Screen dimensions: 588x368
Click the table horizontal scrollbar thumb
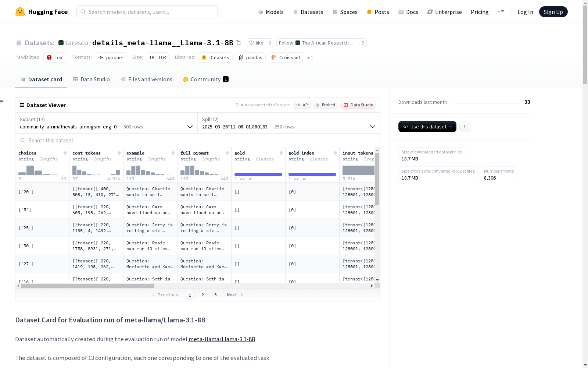point(87,286)
